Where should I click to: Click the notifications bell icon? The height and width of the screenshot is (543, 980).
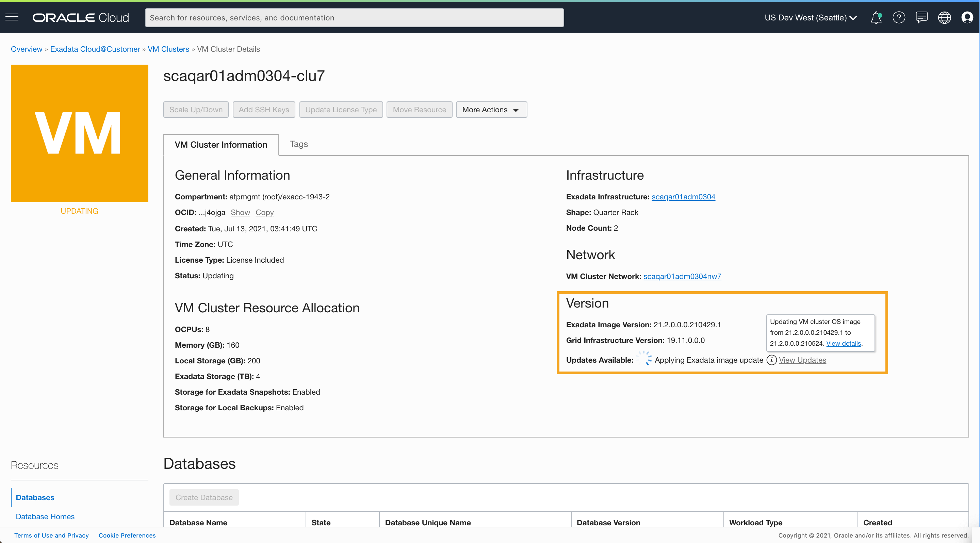pyautogui.click(x=876, y=17)
